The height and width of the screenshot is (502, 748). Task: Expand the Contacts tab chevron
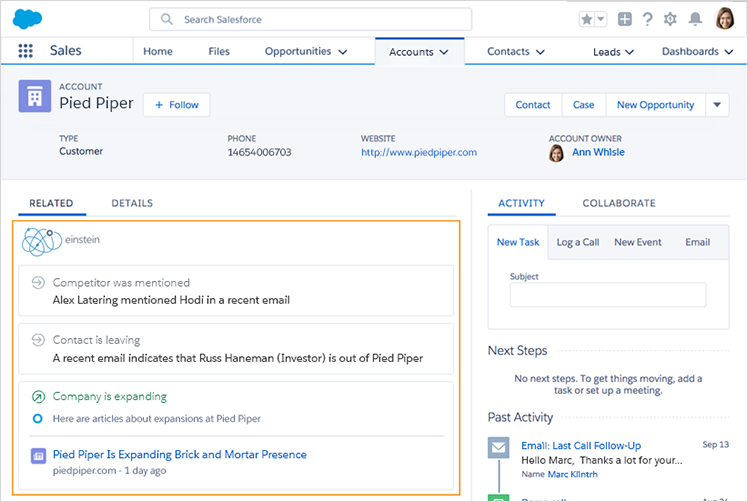[540, 52]
